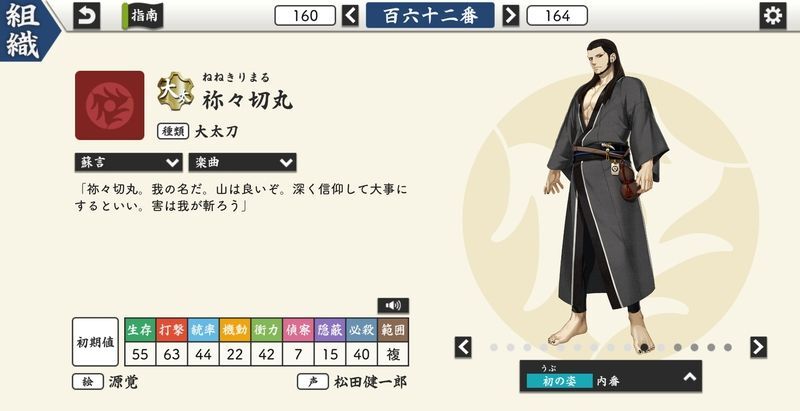The width and height of the screenshot is (800, 411).
Task: Select the dark active carousel dot
Action: click(x=644, y=347)
